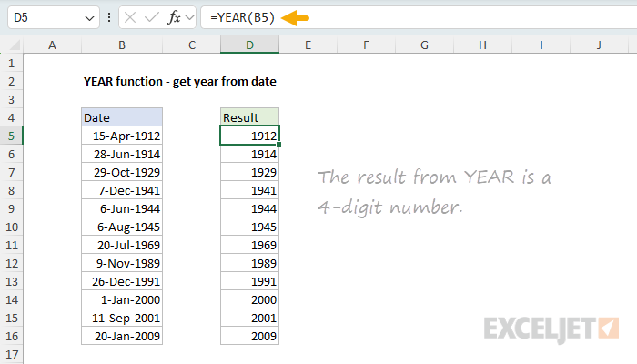Click the 'Result' header cell
637x364 pixels.
pos(250,117)
